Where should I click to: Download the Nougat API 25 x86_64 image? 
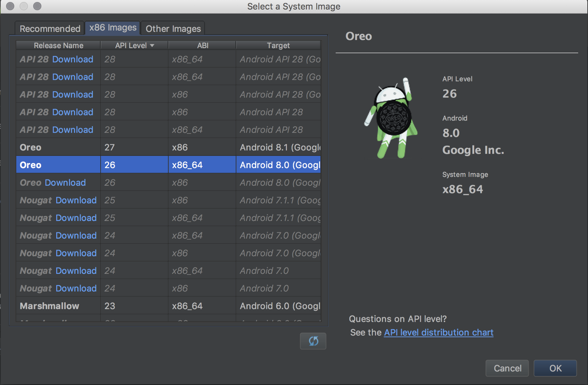(76, 218)
